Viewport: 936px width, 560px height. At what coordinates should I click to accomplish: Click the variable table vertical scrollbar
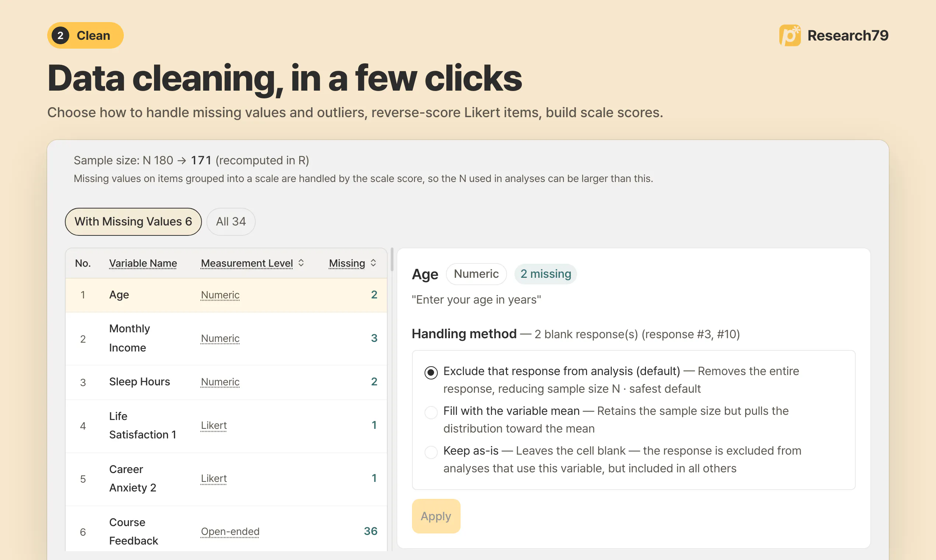[392, 259]
